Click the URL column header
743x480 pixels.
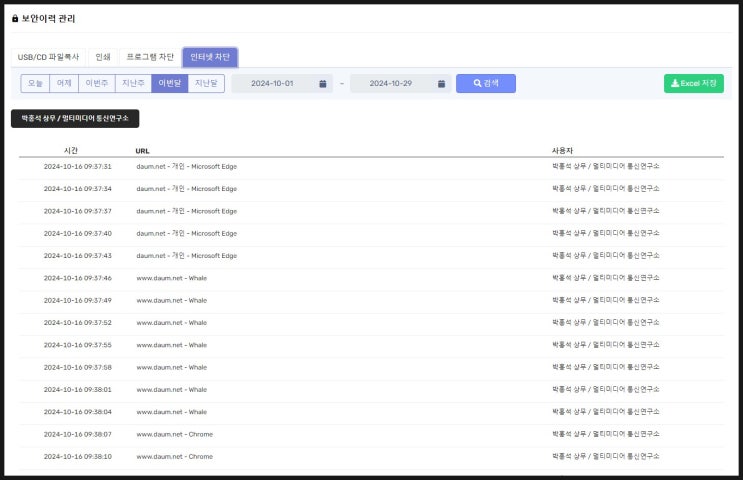tap(142, 151)
